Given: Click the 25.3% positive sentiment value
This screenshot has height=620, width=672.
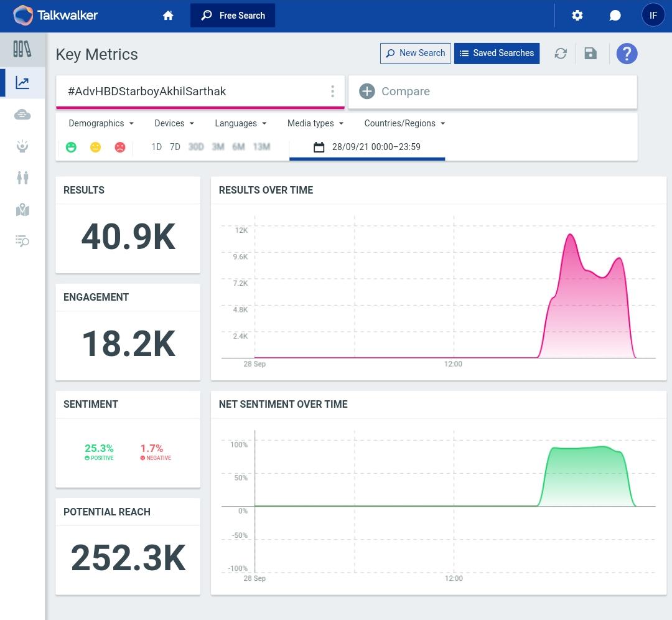Looking at the screenshot, I should tap(99, 448).
